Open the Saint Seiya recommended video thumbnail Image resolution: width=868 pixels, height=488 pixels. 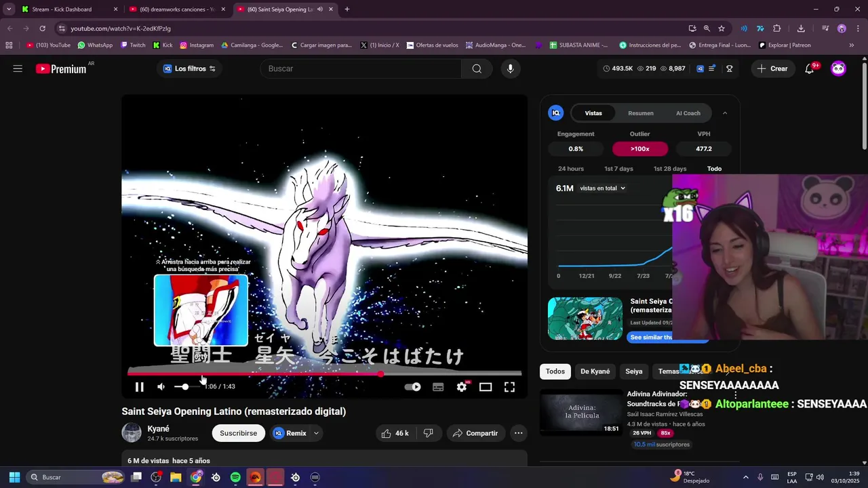(x=585, y=319)
